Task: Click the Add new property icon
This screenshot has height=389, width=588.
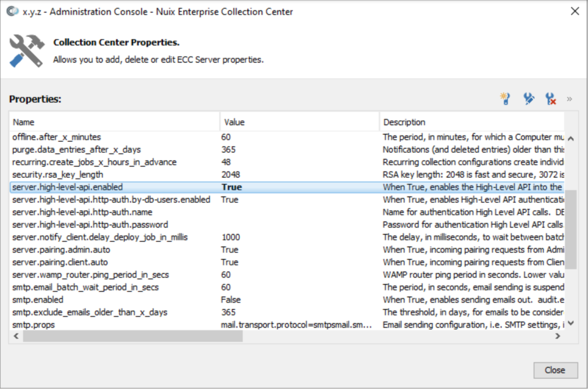Action: pyautogui.click(x=505, y=99)
